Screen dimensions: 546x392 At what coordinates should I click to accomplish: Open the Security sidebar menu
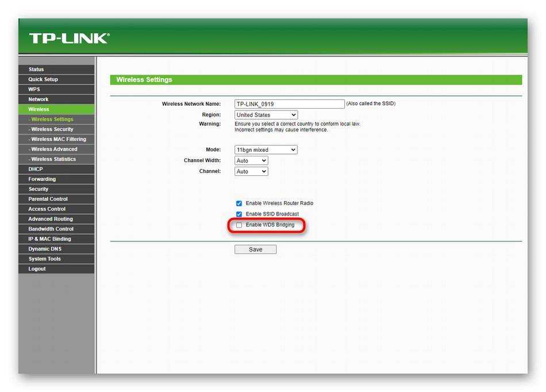56,189
